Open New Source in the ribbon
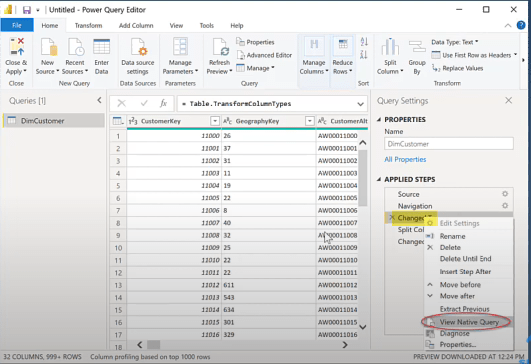531x364 pixels. (47, 57)
